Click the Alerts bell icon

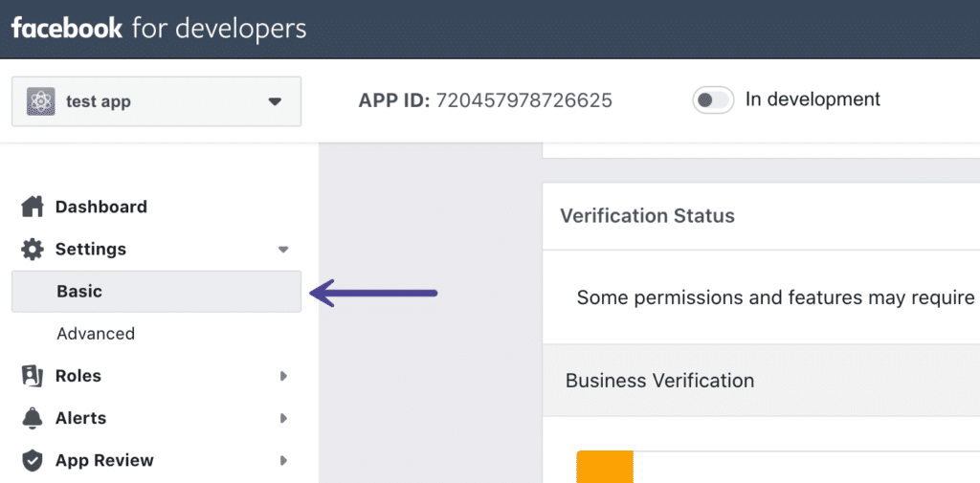33,418
